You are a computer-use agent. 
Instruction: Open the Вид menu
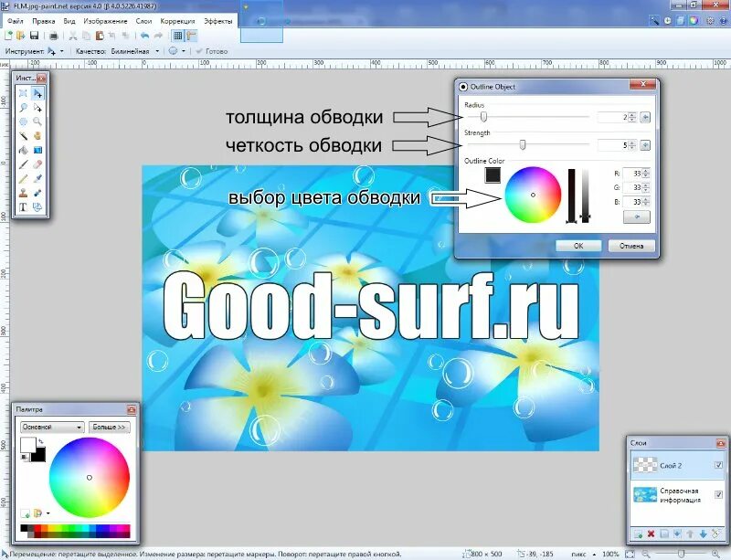(69, 21)
